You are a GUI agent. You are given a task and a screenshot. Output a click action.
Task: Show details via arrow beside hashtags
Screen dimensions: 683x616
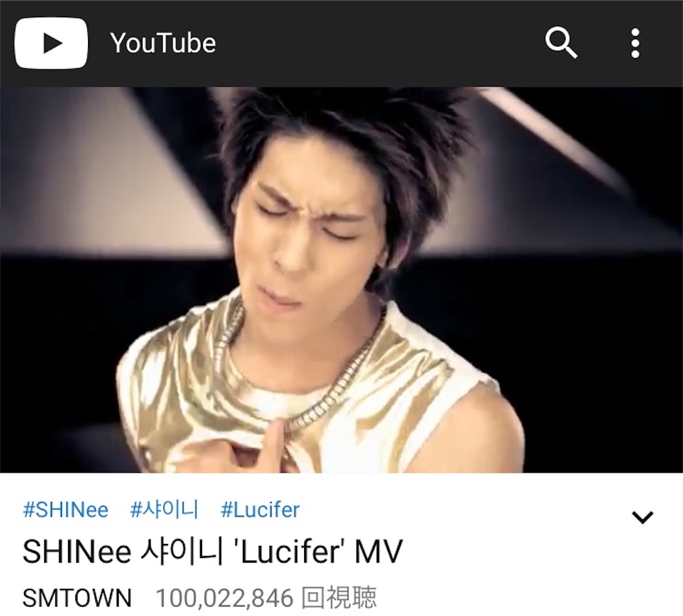click(x=642, y=517)
